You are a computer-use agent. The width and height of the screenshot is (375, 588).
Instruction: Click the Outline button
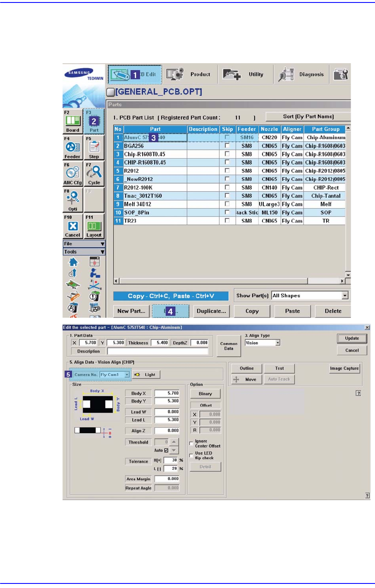click(x=246, y=368)
